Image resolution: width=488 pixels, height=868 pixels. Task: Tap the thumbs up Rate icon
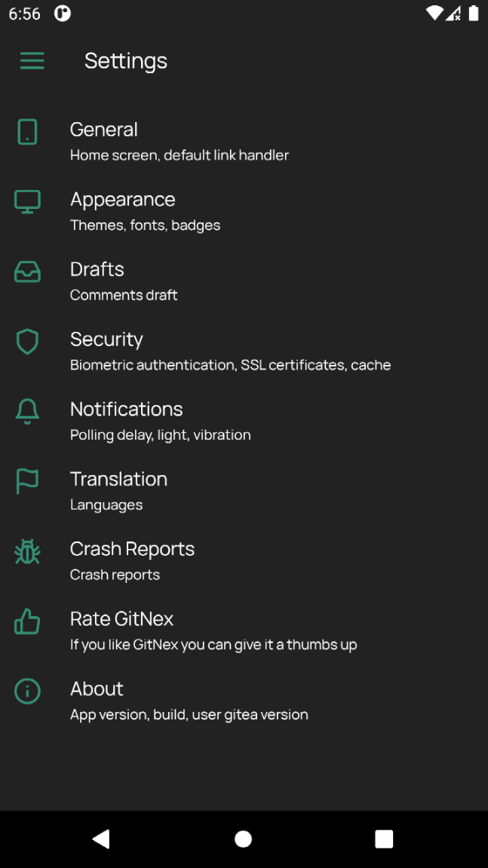[27, 622]
